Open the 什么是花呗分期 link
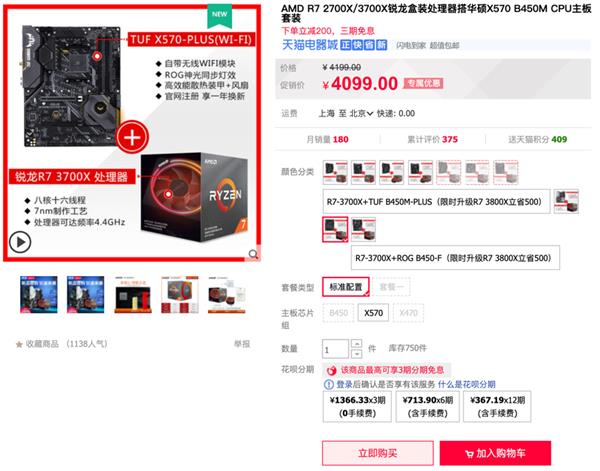The image size is (600, 471). (466, 385)
